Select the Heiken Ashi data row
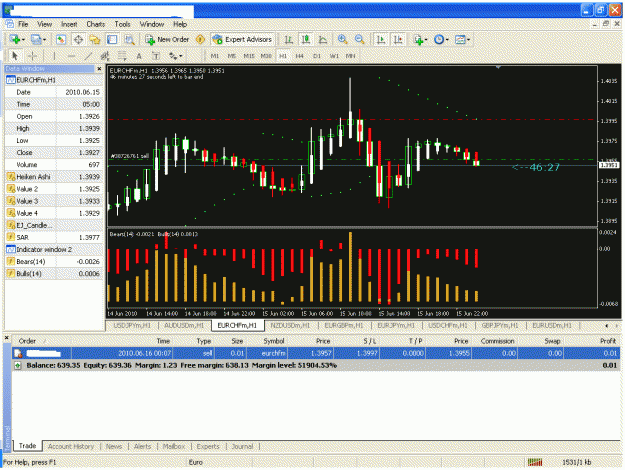The width and height of the screenshot is (625, 470). (54, 177)
